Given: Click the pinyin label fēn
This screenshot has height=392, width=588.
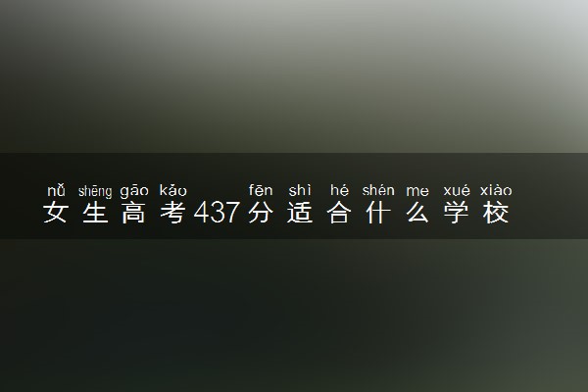Looking at the screenshot, I should click(261, 190).
